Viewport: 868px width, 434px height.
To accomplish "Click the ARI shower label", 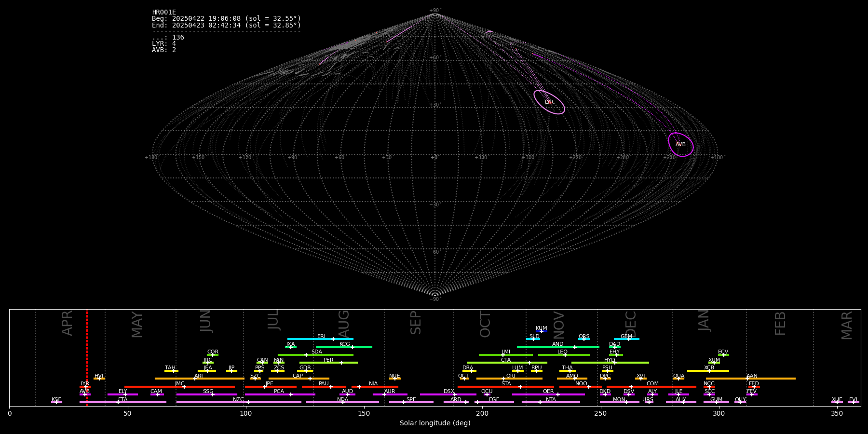I will (x=199, y=376).
